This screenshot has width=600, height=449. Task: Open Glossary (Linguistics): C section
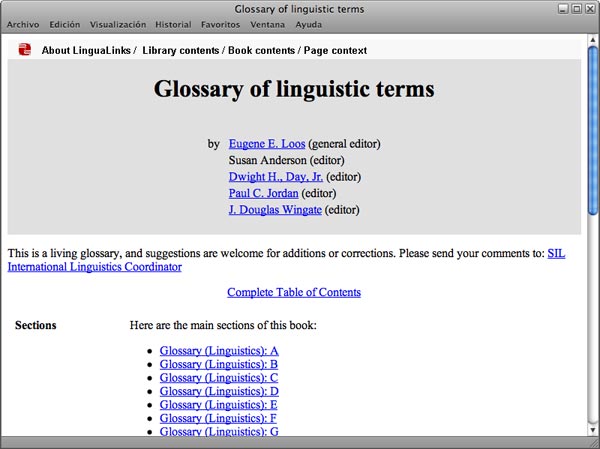point(219,377)
